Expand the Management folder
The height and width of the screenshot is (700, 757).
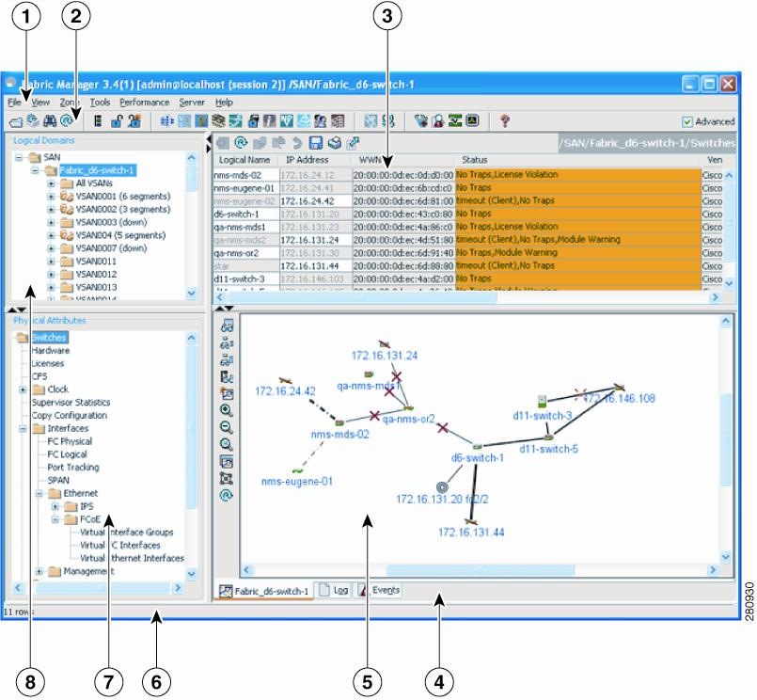tap(39, 571)
